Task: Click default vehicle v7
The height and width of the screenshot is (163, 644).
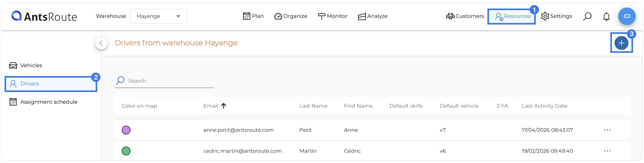Action: [x=443, y=130]
